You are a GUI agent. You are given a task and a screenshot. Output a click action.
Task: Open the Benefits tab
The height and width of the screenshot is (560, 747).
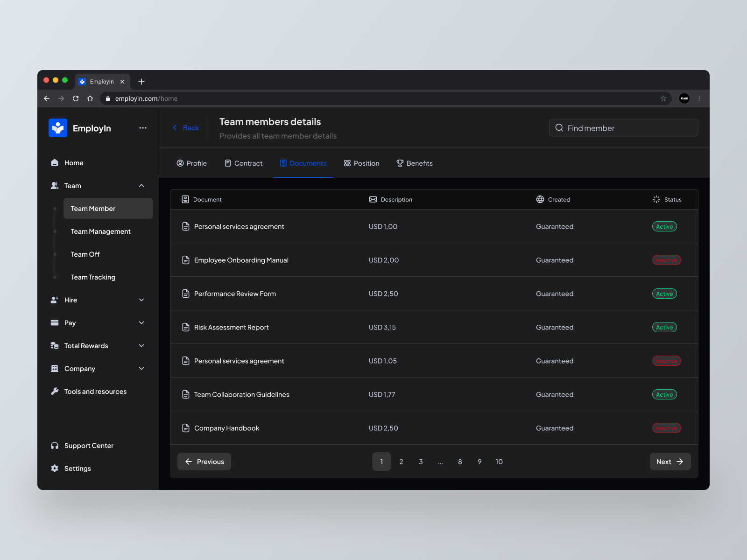pos(415,163)
